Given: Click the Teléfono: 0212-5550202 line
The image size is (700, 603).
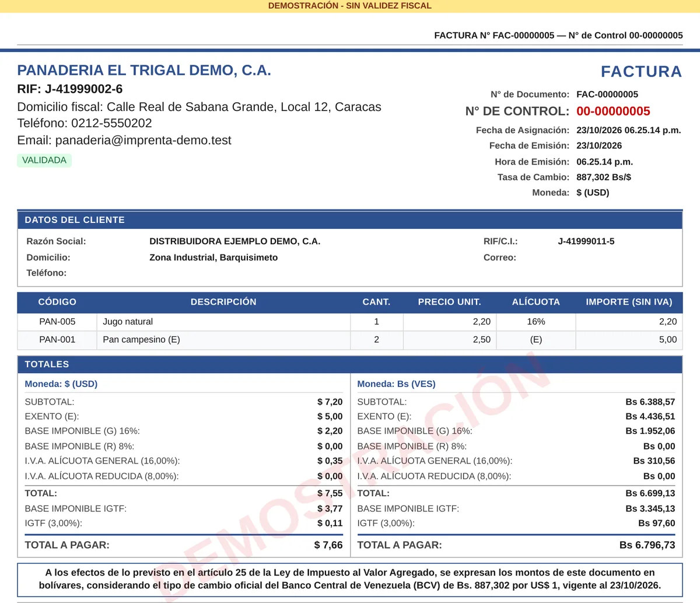Looking at the screenshot, I should 85,123.
